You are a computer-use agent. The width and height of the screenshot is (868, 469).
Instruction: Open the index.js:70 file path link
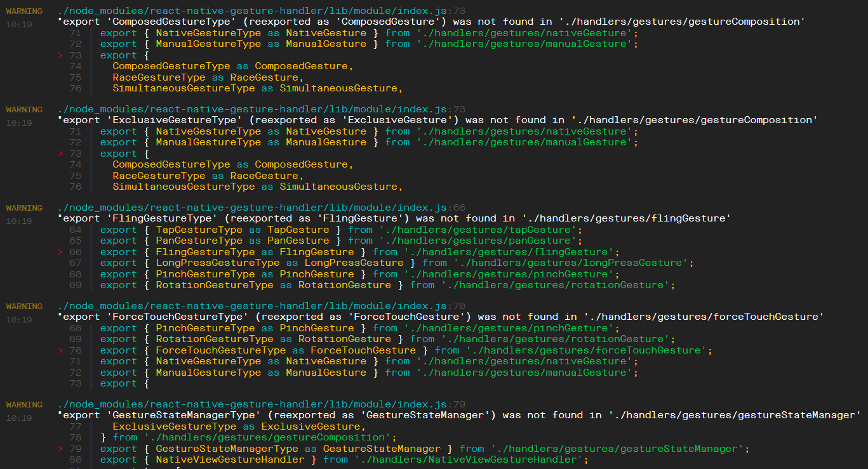(261, 306)
